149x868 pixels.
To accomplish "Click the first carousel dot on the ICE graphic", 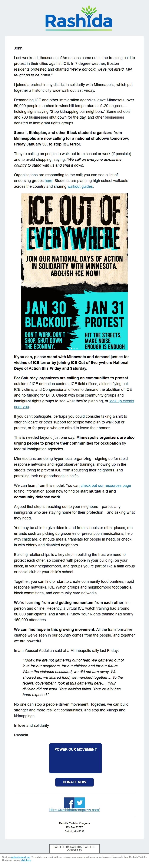I will (71, 348).
